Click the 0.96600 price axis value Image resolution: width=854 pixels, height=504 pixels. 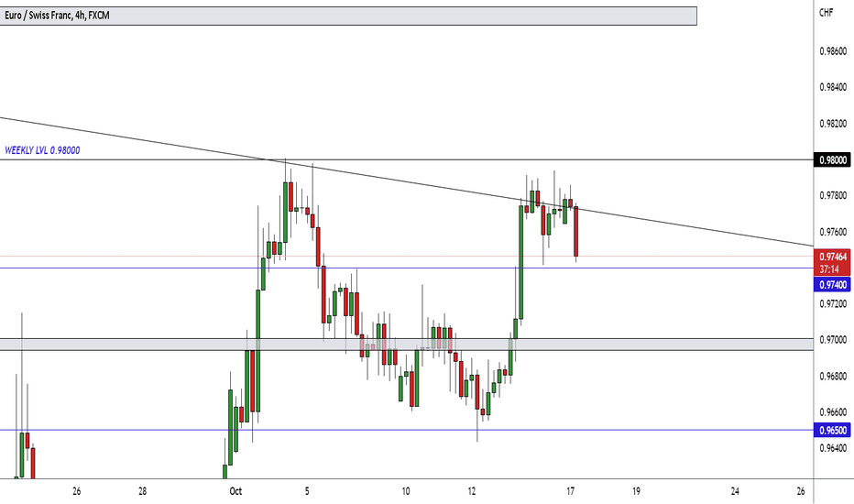tap(833, 412)
